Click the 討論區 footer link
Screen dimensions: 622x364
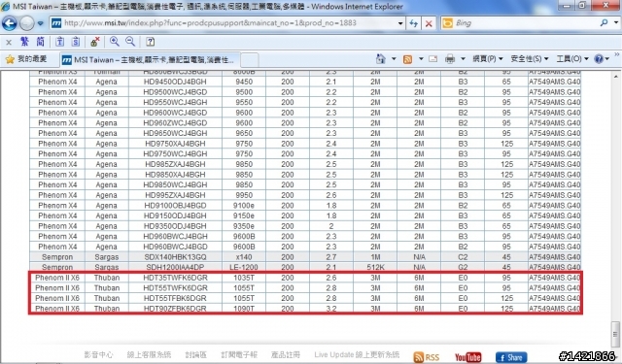pos(196,355)
